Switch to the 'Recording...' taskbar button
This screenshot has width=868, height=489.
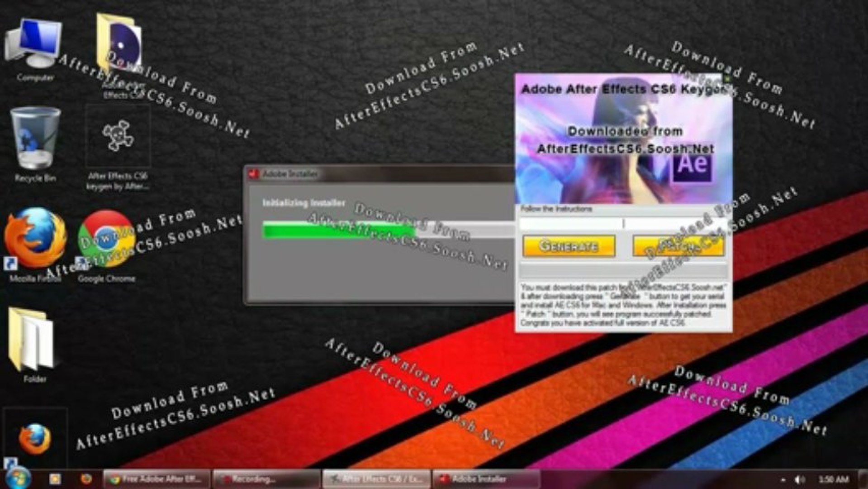tap(266, 479)
